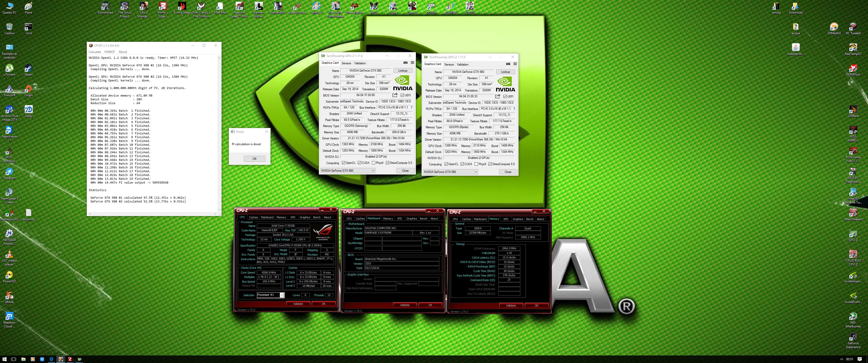Screen dimensions: 868x363
Task: Click GPUPI horizontal scrollbar right arrow
Action: (x=215, y=214)
